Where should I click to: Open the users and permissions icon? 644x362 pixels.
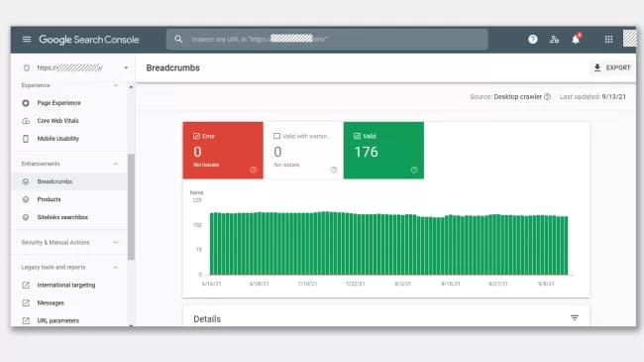coord(554,40)
